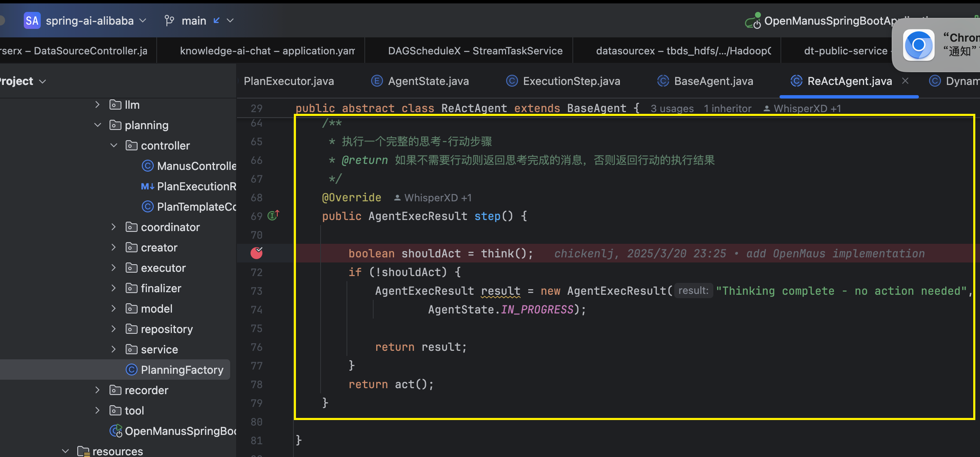This screenshot has width=980, height=457.
Task: Close the ReActAgent.java tab
Action: pyautogui.click(x=905, y=81)
